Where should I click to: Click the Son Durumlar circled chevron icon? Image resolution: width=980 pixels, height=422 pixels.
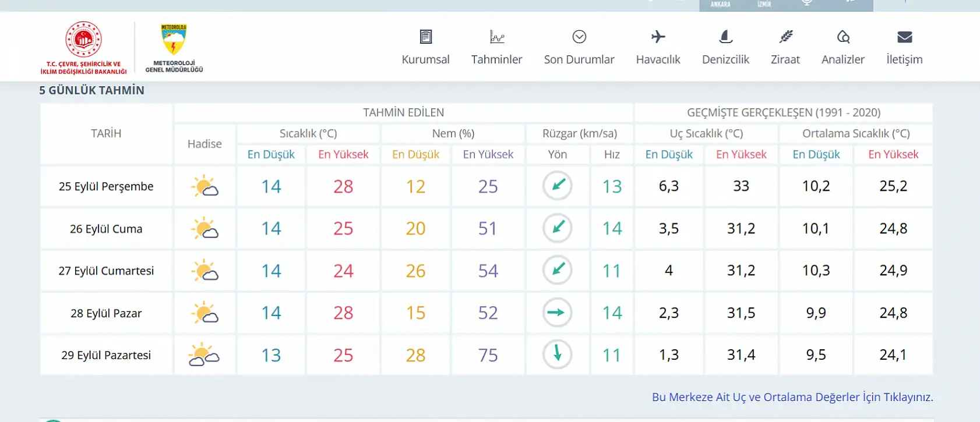coord(579,37)
